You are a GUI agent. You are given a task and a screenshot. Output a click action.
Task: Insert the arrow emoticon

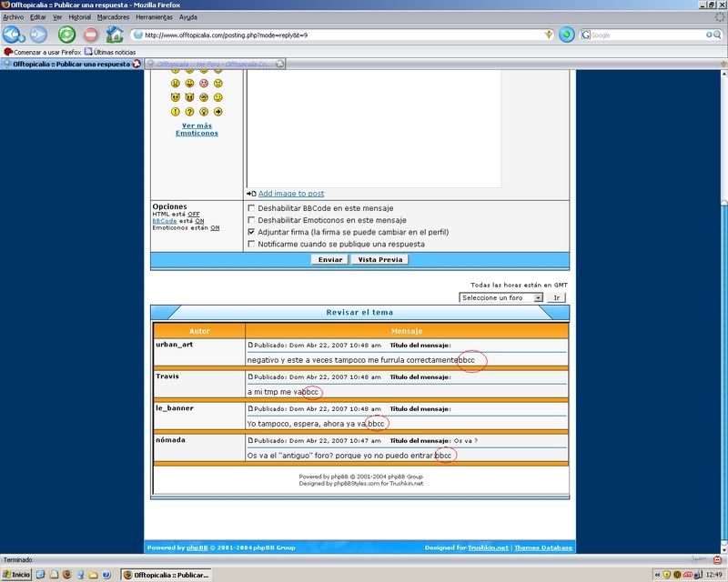(x=218, y=112)
